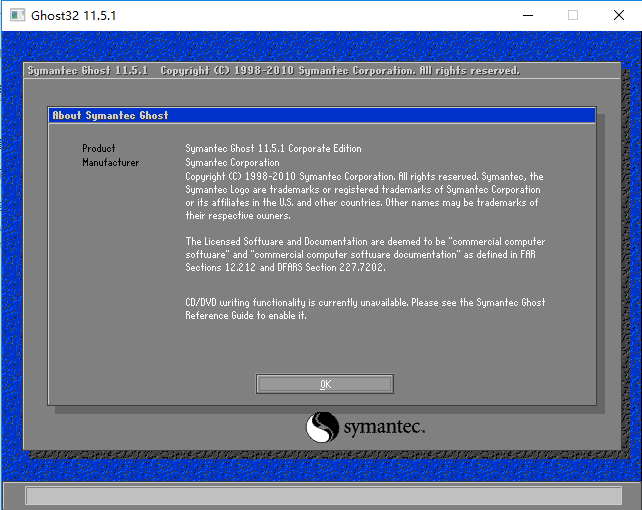Click the blue patterned background border
Image resolution: width=642 pixels, height=510 pixels.
pos(11,250)
